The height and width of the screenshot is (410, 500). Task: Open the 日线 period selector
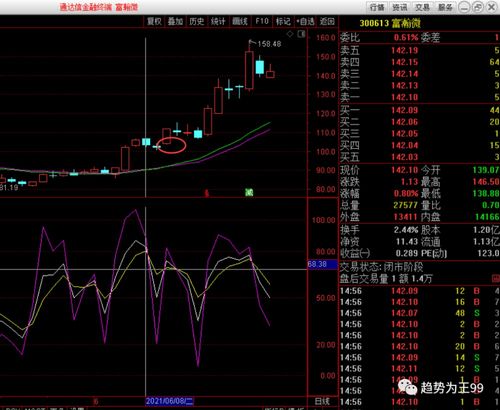click(322, 402)
